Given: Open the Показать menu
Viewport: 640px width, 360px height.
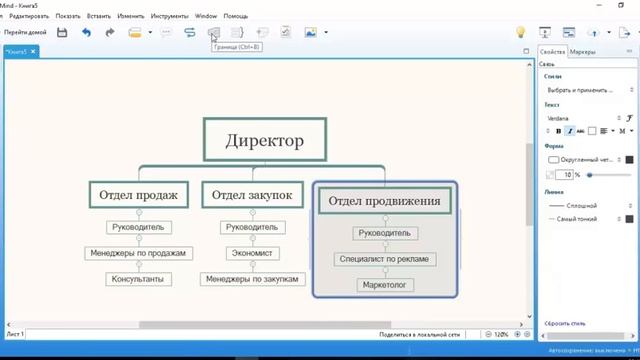Looking at the screenshot, I should tap(68, 16).
